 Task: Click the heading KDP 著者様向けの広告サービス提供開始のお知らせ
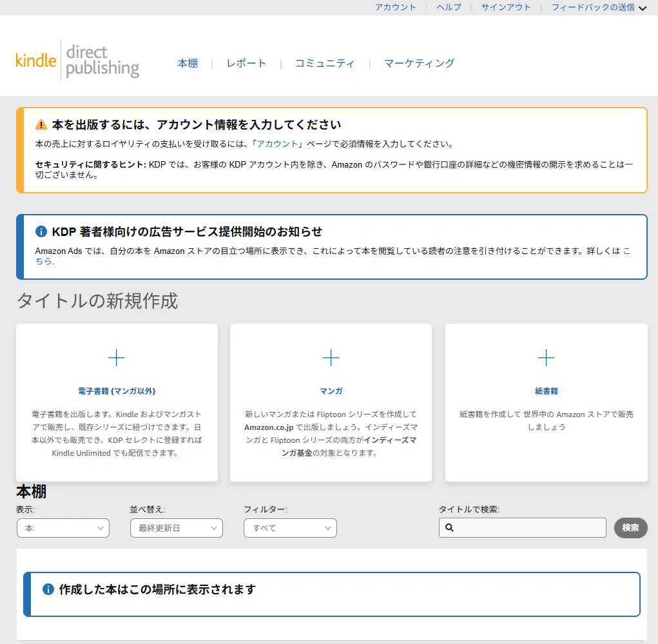point(187,231)
